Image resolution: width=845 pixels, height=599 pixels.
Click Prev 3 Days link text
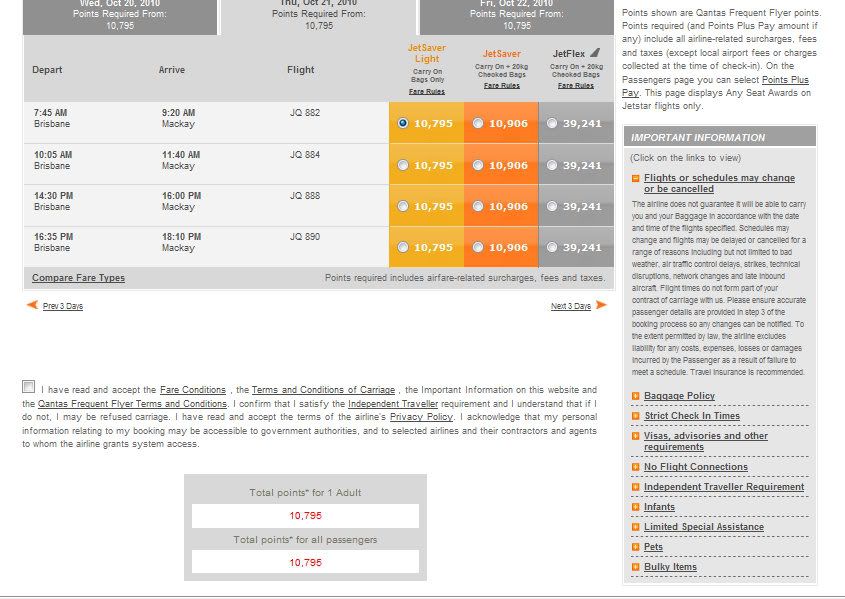pos(63,306)
